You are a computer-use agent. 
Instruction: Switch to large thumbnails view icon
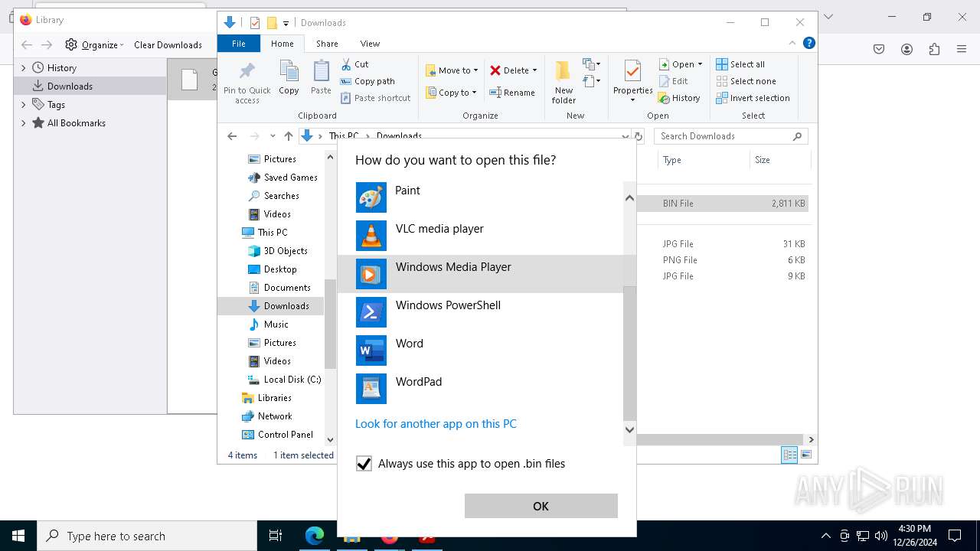click(x=805, y=455)
